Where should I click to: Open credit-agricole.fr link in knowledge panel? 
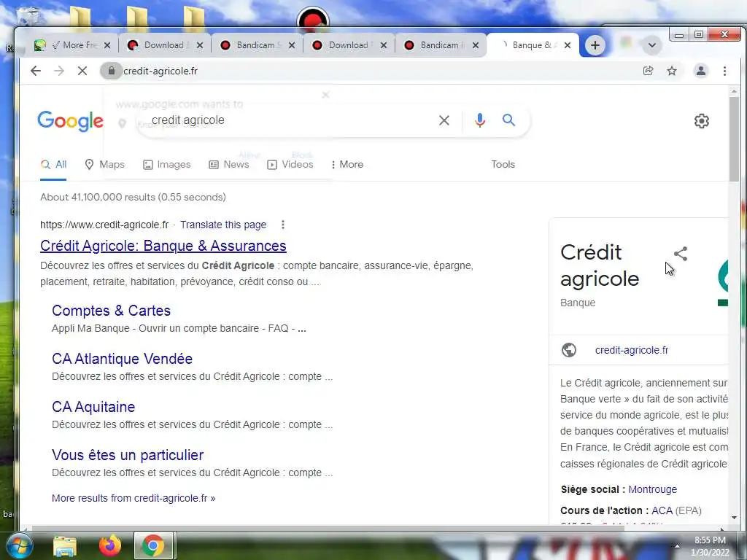pos(631,350)
